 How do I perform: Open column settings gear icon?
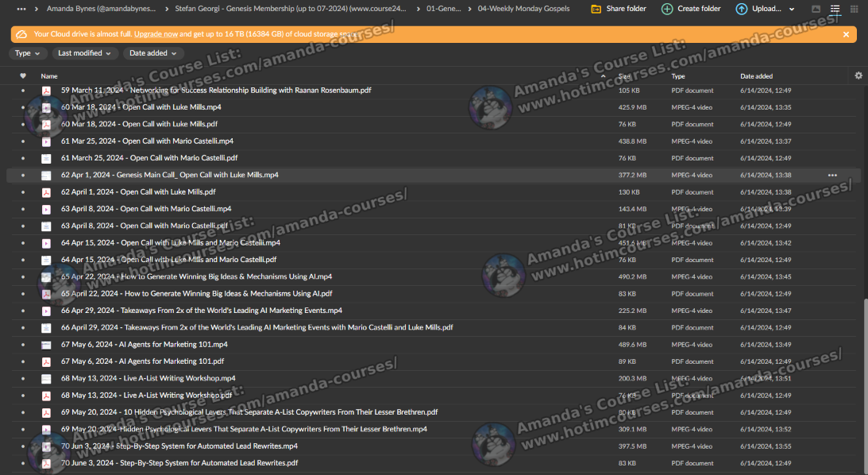858,76
